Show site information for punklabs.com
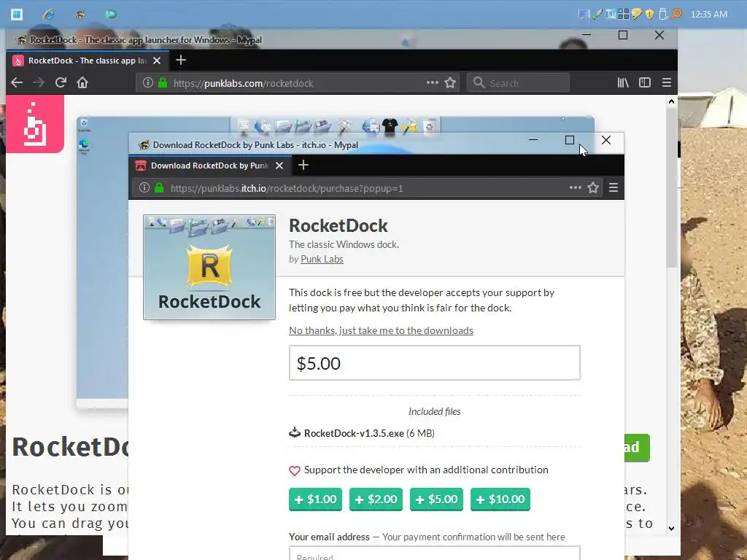This screenshot has width=747, height=560. [147, 83]
